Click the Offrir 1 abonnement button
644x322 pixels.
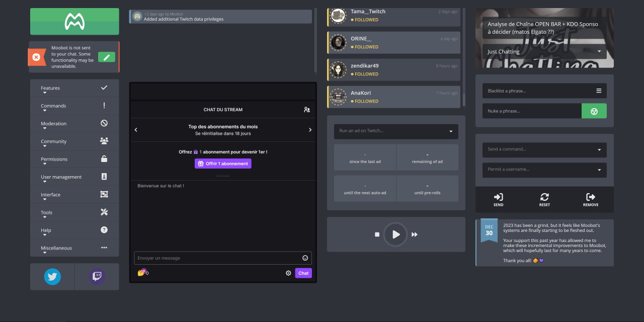[x=223, y=163]
